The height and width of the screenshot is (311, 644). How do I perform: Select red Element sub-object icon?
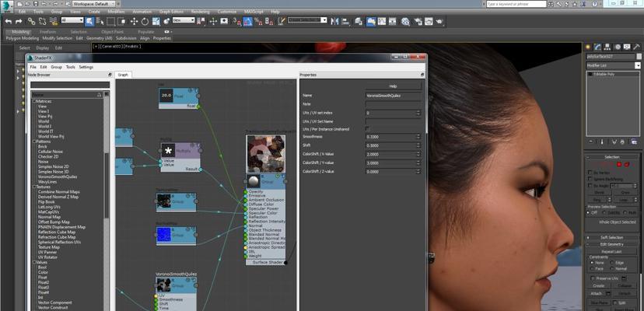click(627, 165)
